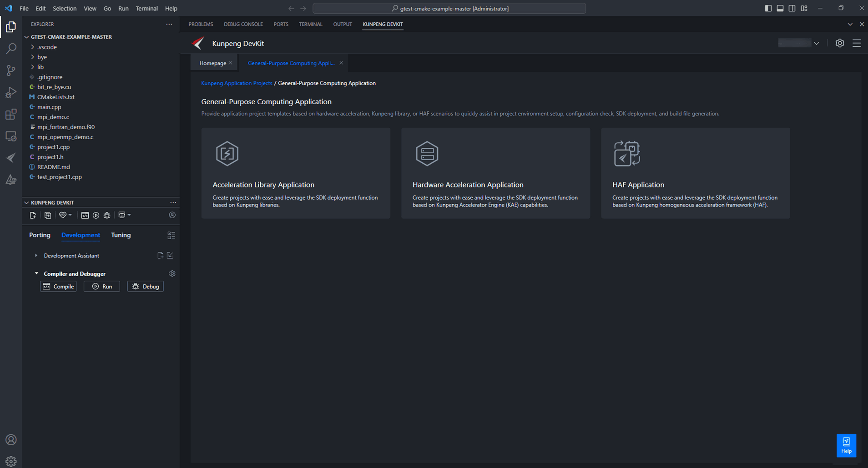Click the blue Help button
Viewport: 868px width, 468px height.
pos(846,445)
